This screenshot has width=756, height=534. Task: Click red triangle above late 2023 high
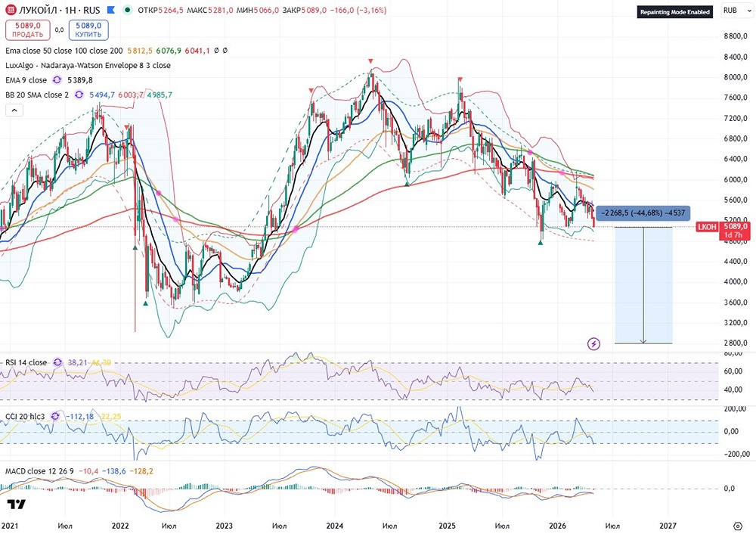[x=311, y=90]
